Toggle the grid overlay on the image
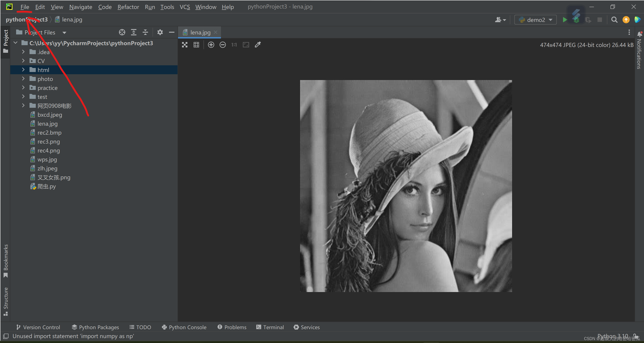 [196, 45]
